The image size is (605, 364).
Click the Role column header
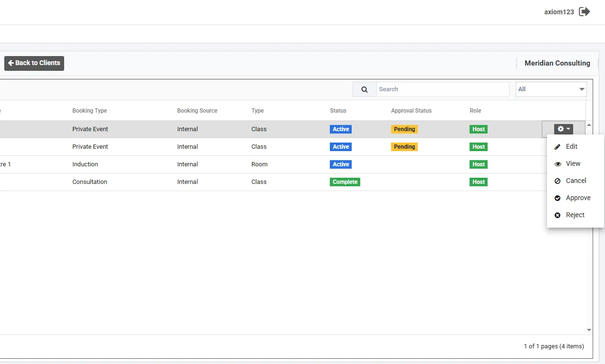point(475,111)
